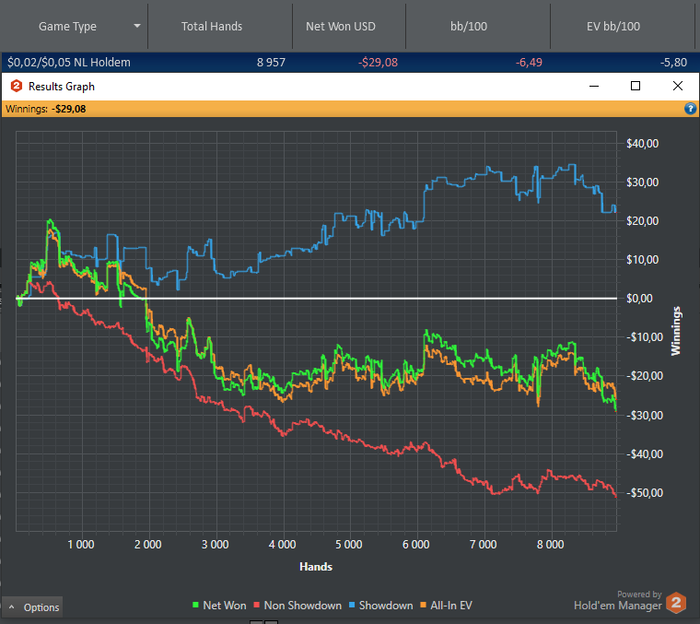Screen dimensions: 700x624
Task: Click the Hold'em Manager 2 logo
Action: tap(675, 603)
